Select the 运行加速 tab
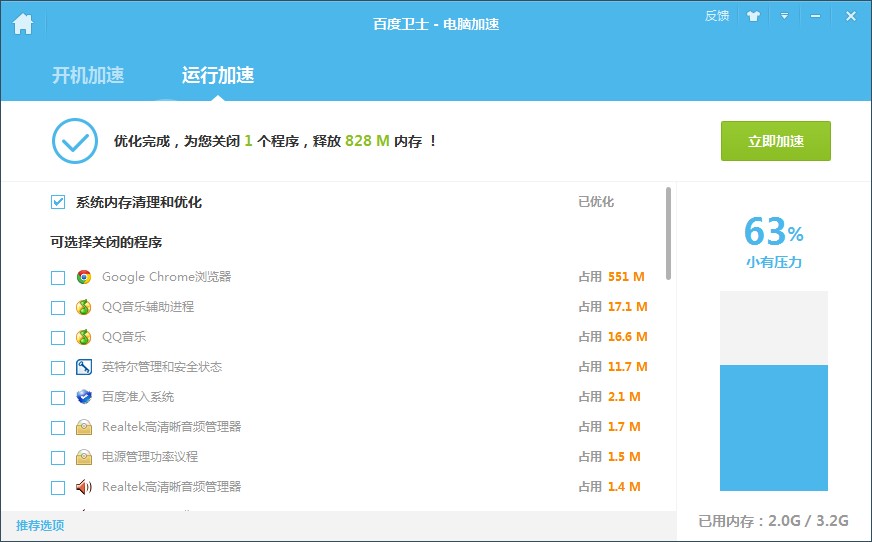This screenshot has width=872, height=542. pos(218,75)
